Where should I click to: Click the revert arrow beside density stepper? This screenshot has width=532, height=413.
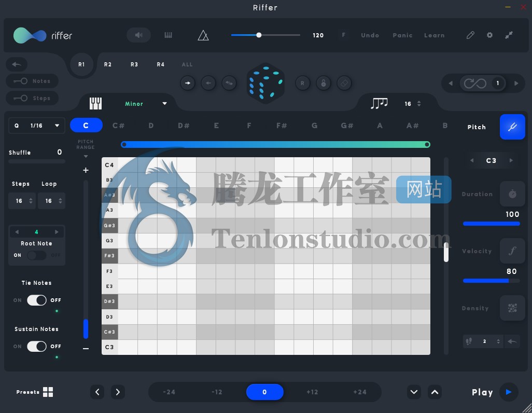512,341
